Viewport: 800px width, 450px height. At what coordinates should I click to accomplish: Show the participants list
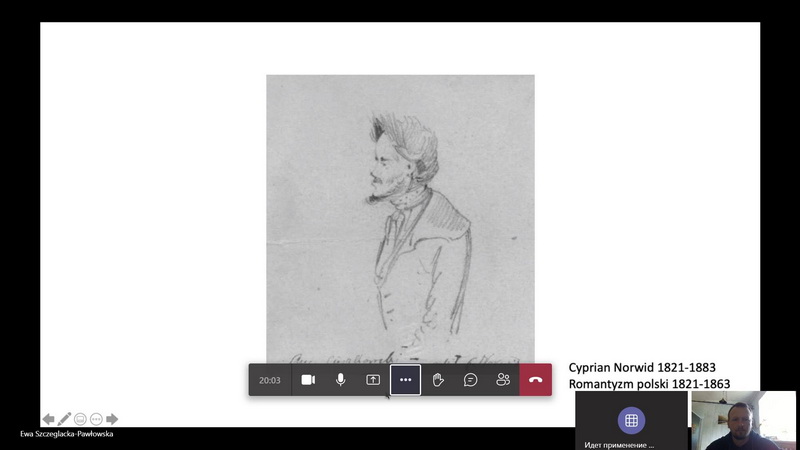coord(503,380)
